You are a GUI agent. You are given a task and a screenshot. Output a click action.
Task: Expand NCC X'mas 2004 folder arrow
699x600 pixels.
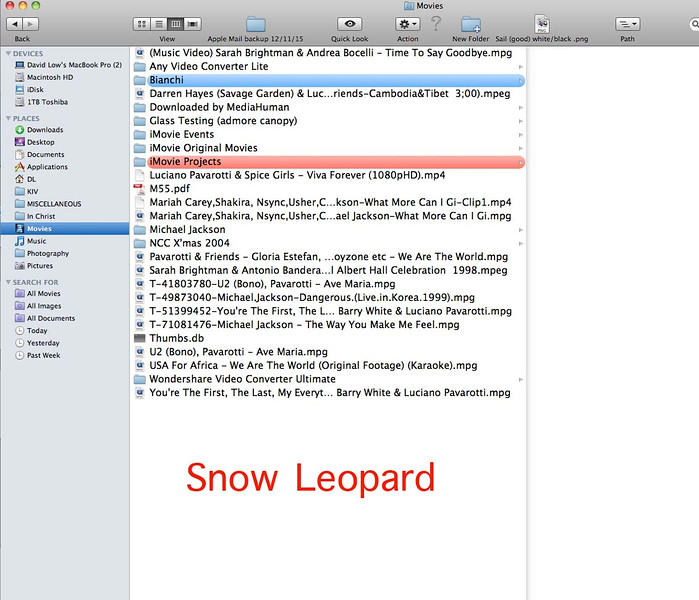coord(520,244)
